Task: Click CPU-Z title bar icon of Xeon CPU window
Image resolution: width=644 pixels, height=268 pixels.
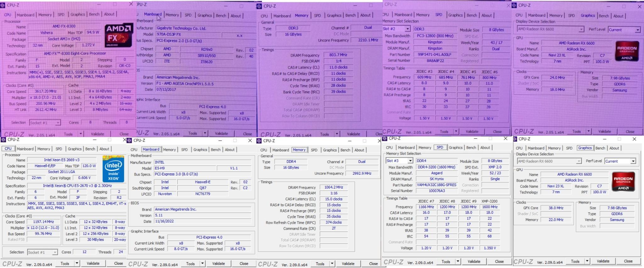Action: tap(3, 140)
